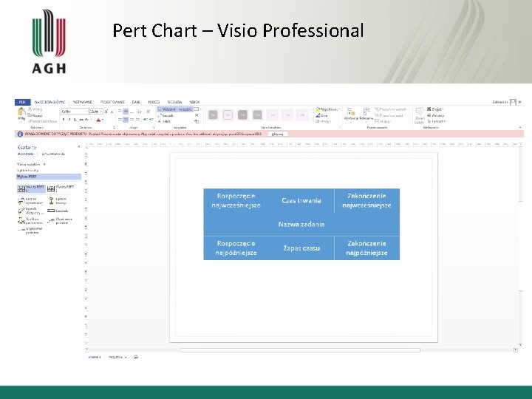Select the Wykres PERT 1 shape
Viewport: 532px width, 399px height.
[31, 188]
